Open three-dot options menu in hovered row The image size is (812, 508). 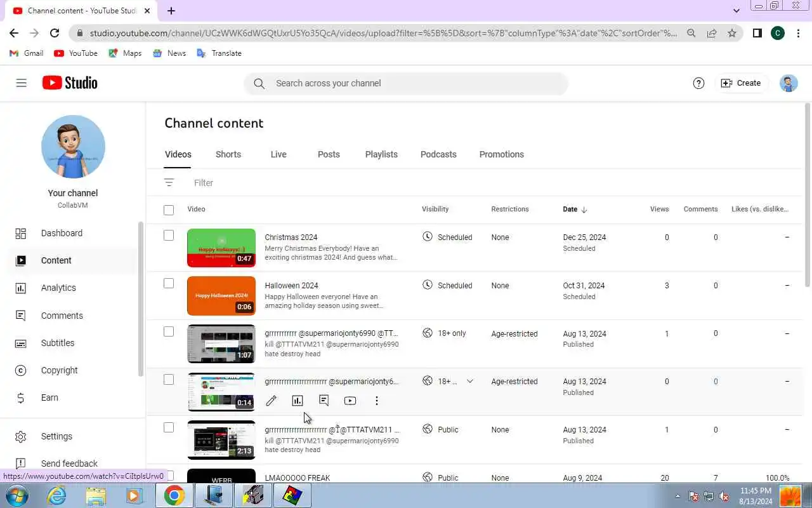point(377,401)
